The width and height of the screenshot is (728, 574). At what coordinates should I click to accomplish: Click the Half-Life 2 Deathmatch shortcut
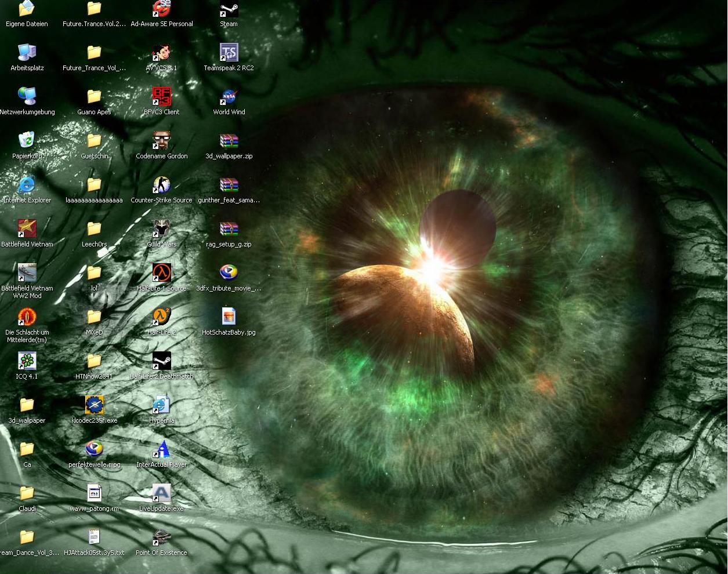coord(161,361)
